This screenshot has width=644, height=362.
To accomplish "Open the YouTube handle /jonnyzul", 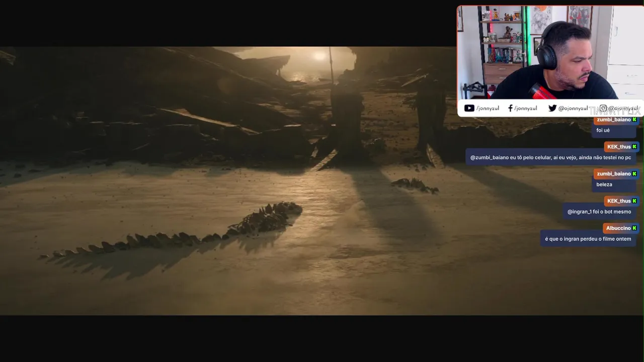I will pos(489,108).
